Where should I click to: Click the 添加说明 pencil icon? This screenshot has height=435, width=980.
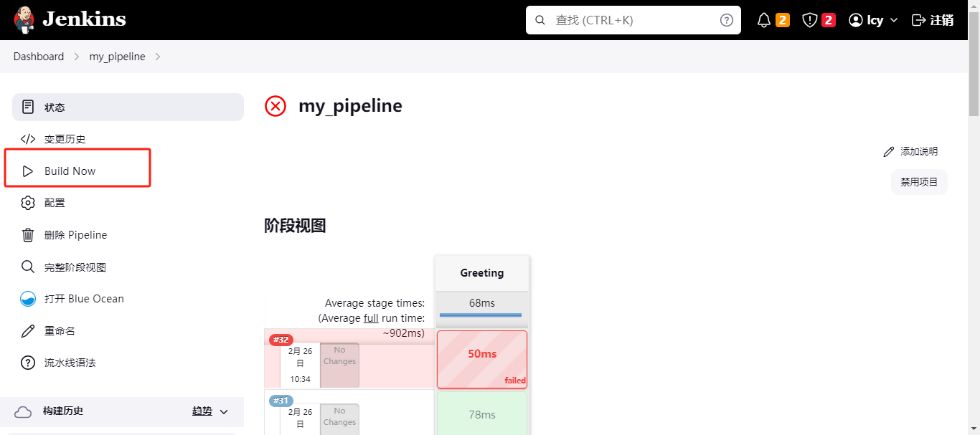pyautogui.click(x=889, y=152)
